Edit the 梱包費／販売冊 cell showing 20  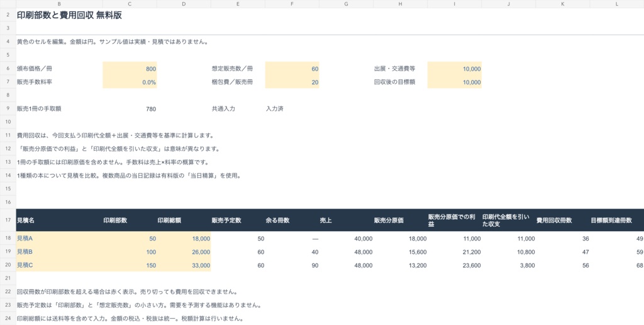click(292, 82)
